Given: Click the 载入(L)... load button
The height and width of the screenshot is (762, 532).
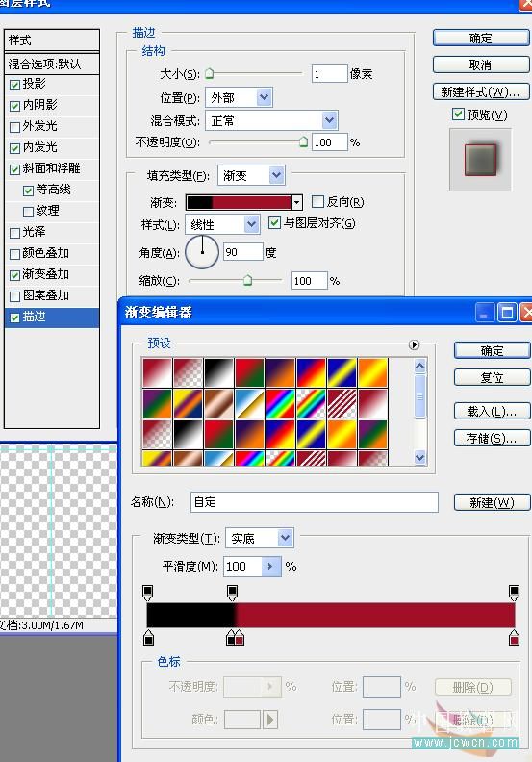Looking at the screenshot, I should 492,411.
